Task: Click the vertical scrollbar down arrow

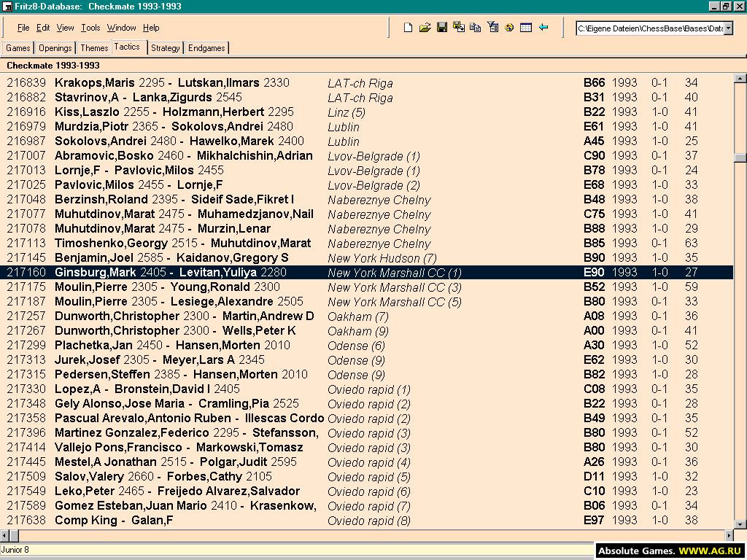Action: click(740, 524)
